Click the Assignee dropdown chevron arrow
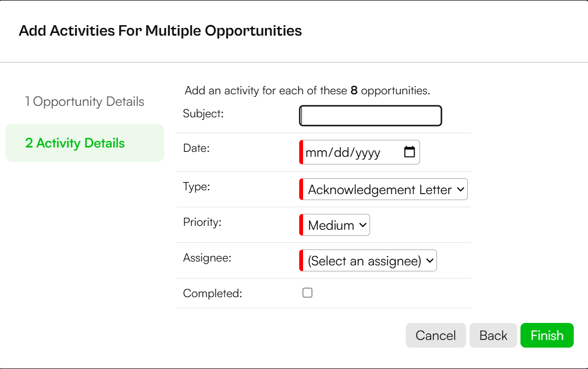 pos(430,261)
